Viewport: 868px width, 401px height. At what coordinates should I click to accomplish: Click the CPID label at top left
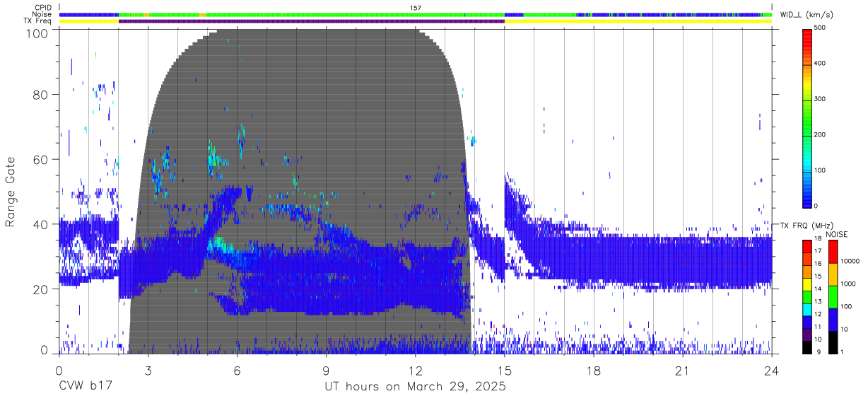click(42, 8)
